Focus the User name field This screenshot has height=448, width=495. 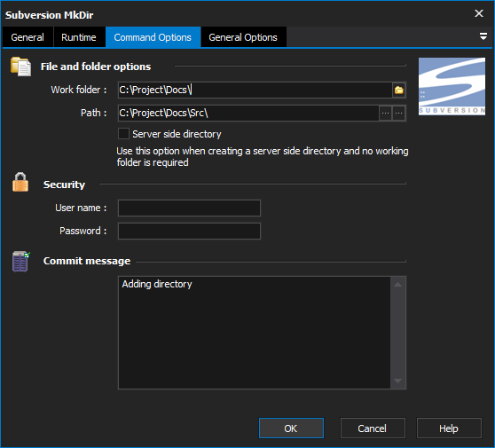click(x=189, y=208)
